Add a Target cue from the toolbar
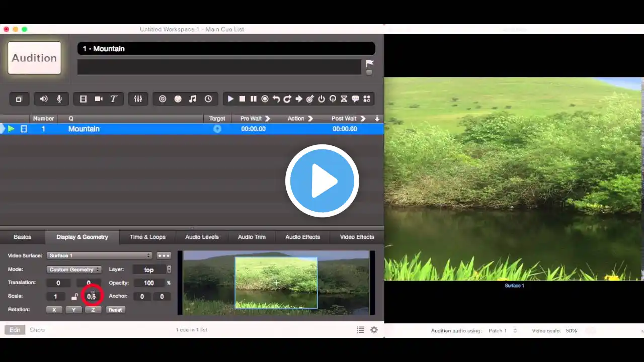 [310, 99]
